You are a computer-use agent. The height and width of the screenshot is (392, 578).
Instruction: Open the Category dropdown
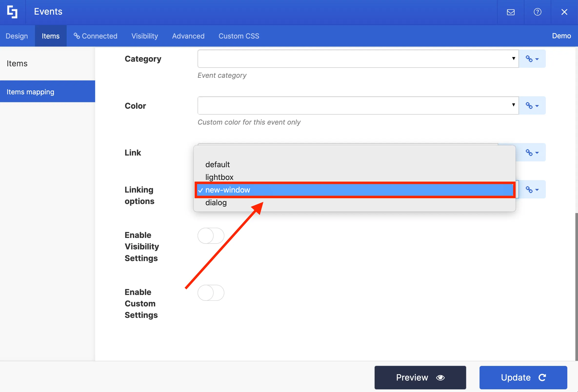(358, 59)
